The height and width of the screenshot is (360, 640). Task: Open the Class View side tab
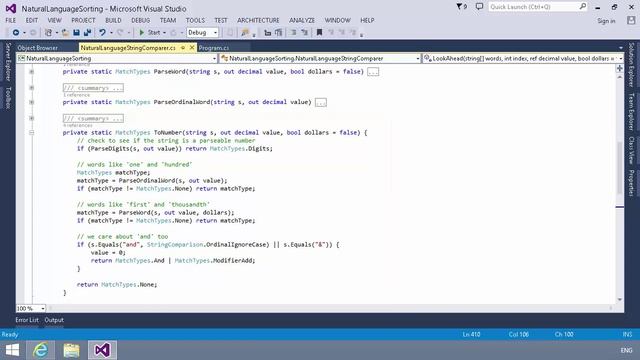pos(631,150)
